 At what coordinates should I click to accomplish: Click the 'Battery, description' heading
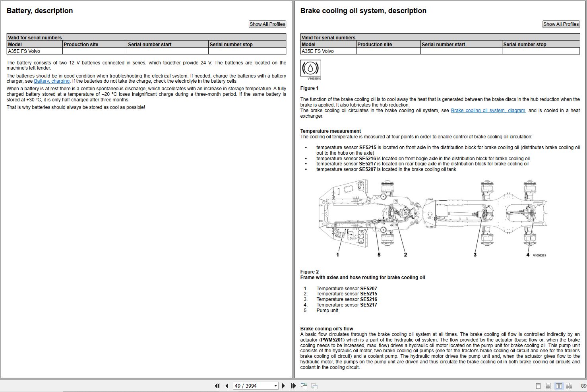tap(40, 11)
